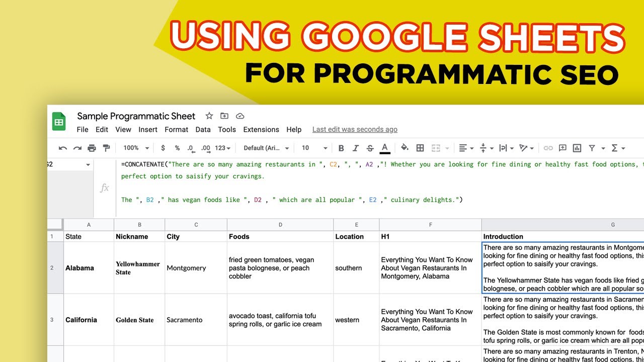The height and width of the screenshot is (362, 644).
Task: Open horizontal align options
Action: [466, 148]
